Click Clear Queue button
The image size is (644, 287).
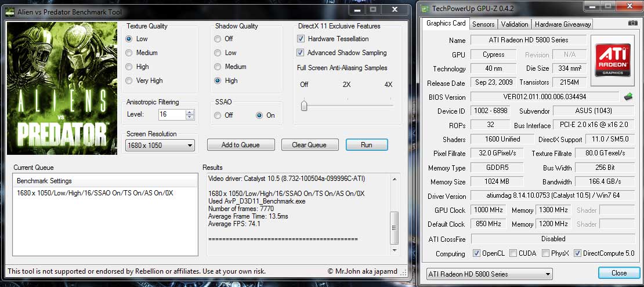pos(309,144)
